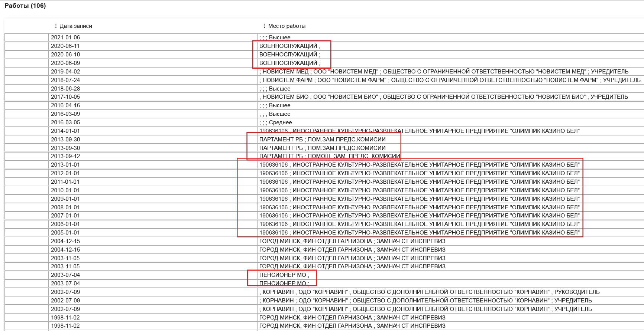Image resolution: width=644 pixels, height=331 pixels.
Task: Select the 2018-06-28 date cell
Action: click(65, 89)
